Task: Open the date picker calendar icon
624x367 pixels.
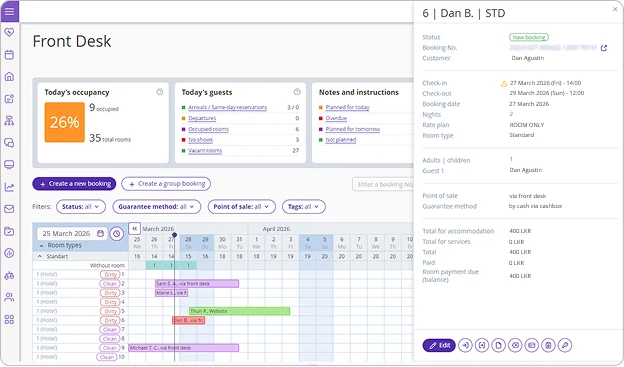Action: [101, 233]
